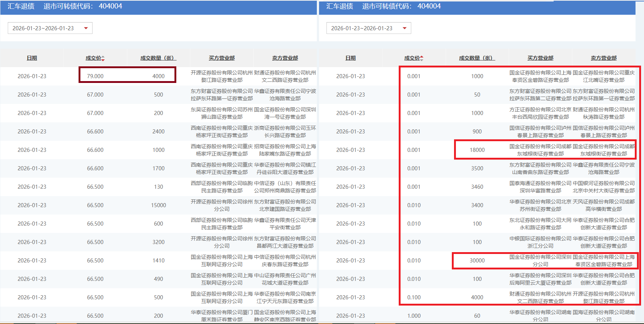Select right table price cell 0.100
This screenshot has height=324, width=644.
coord(414,297)
